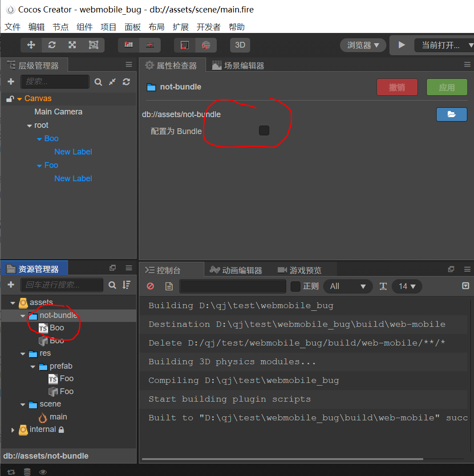474x476 pixels.
Task: Open the 项目 menu
Action: [x=108, y=27]
